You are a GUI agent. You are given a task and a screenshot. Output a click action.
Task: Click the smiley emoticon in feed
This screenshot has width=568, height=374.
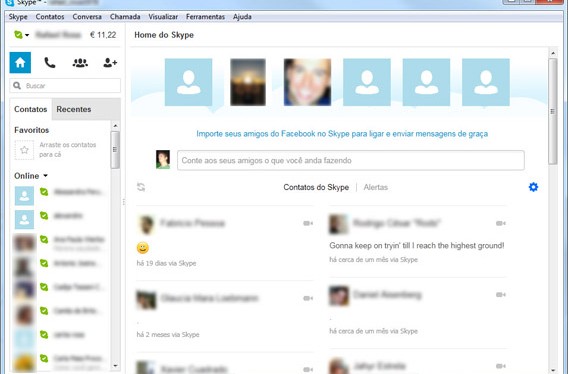pyautogui.click(x=143, y=248)
